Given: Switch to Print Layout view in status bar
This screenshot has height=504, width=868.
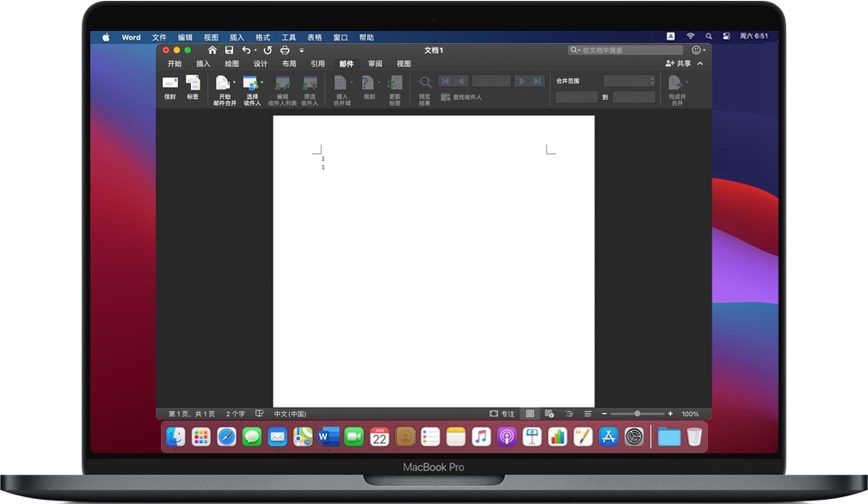Looking at the screenshot, I should (x=530, y=414).
